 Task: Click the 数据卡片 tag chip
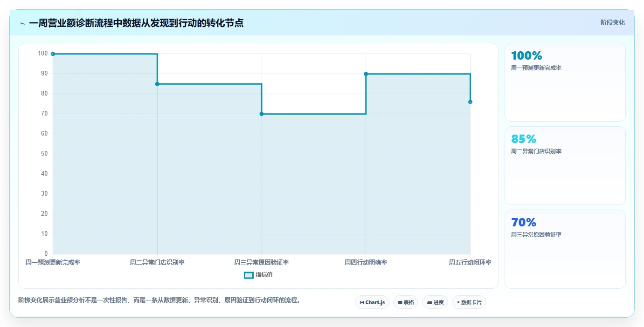coord(469,302)
